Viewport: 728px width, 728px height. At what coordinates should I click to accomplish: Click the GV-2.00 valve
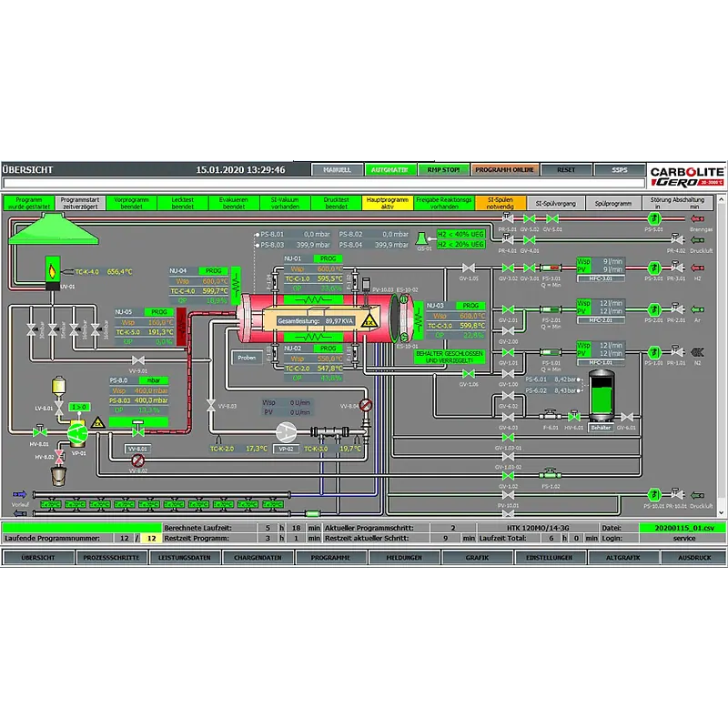[x=508, y=330]
